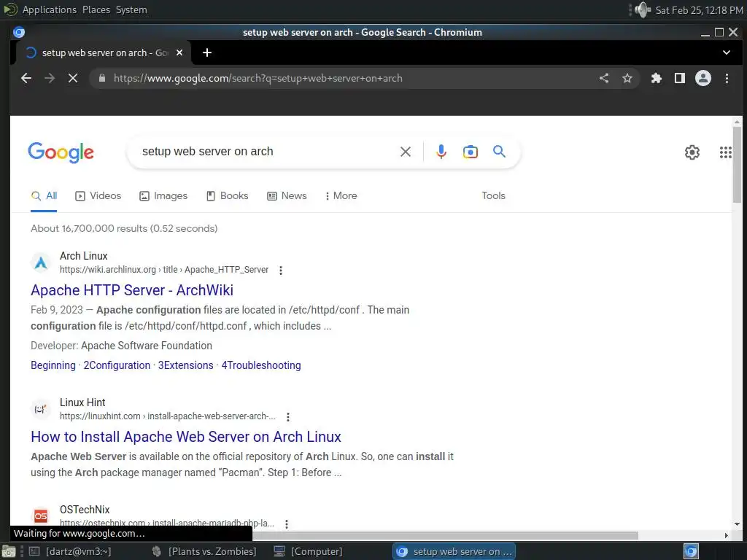
Task: Click the volume speaker icon
Action: (x=642, y=9)
